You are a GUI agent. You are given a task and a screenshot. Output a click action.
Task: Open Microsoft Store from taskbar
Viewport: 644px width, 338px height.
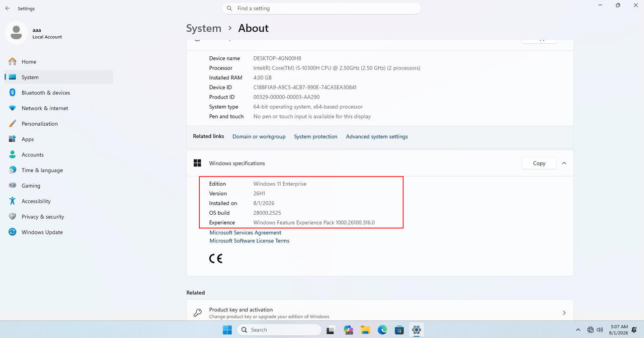click(x=399, y=330)
